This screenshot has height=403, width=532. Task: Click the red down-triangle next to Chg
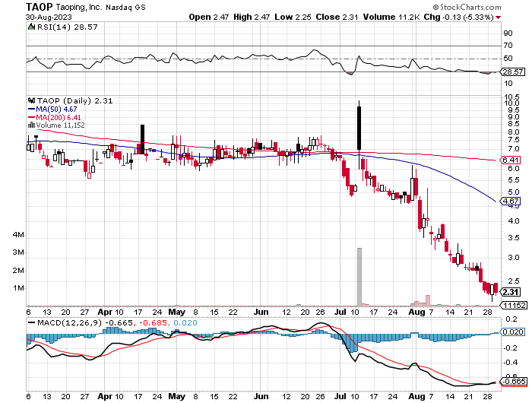click(x=498, y=17)
